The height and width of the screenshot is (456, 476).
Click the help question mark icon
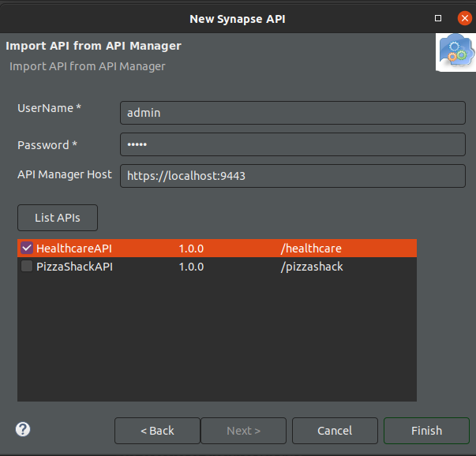[23, 429]
